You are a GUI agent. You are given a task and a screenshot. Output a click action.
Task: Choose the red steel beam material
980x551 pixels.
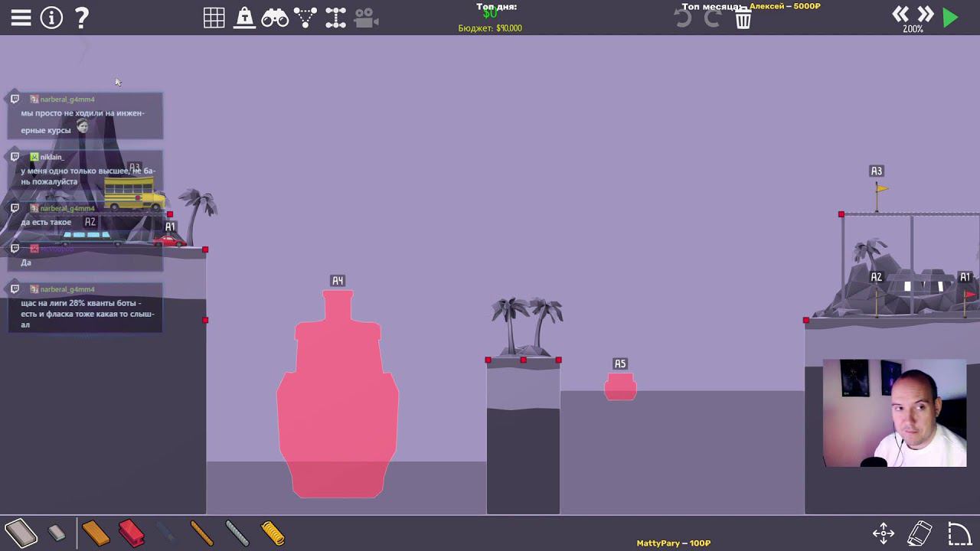132,533
